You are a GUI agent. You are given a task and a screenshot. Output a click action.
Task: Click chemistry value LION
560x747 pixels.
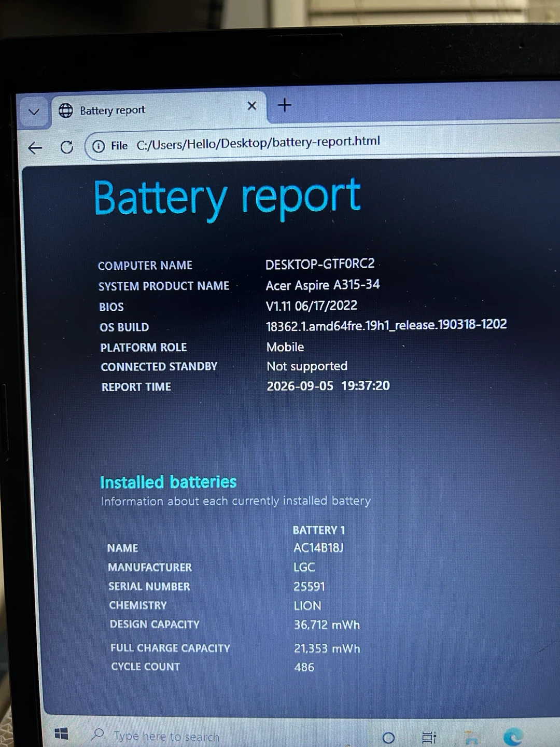307,606
